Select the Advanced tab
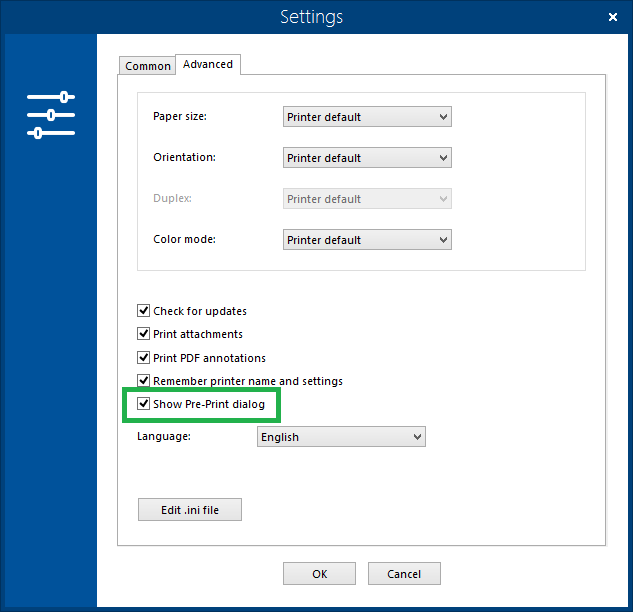 pos(208,64)
